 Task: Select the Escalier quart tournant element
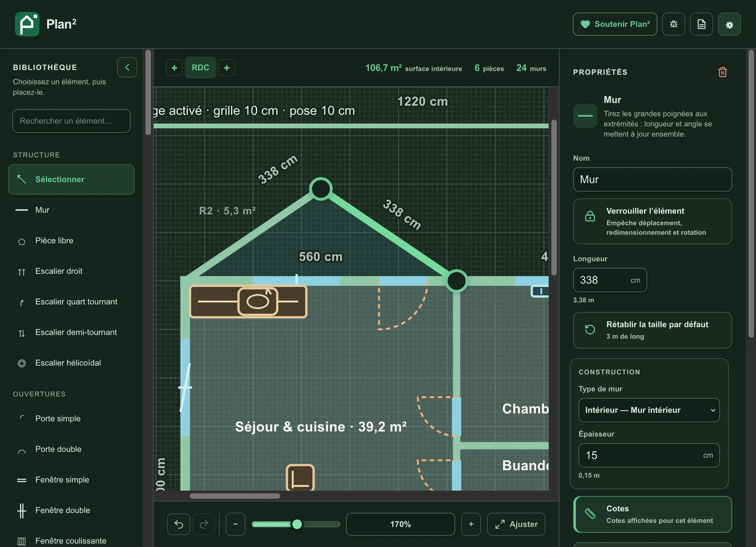[71, 302]
